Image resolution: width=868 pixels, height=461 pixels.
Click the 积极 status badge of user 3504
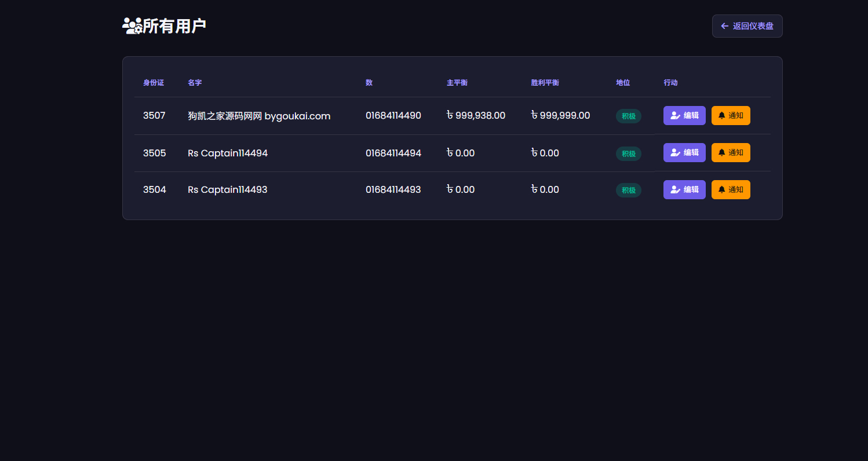[628, 190]
